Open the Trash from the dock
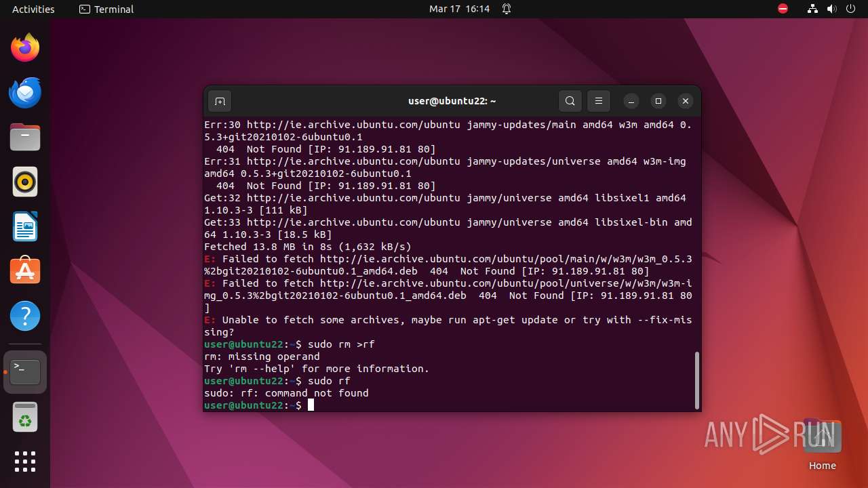 25,417
